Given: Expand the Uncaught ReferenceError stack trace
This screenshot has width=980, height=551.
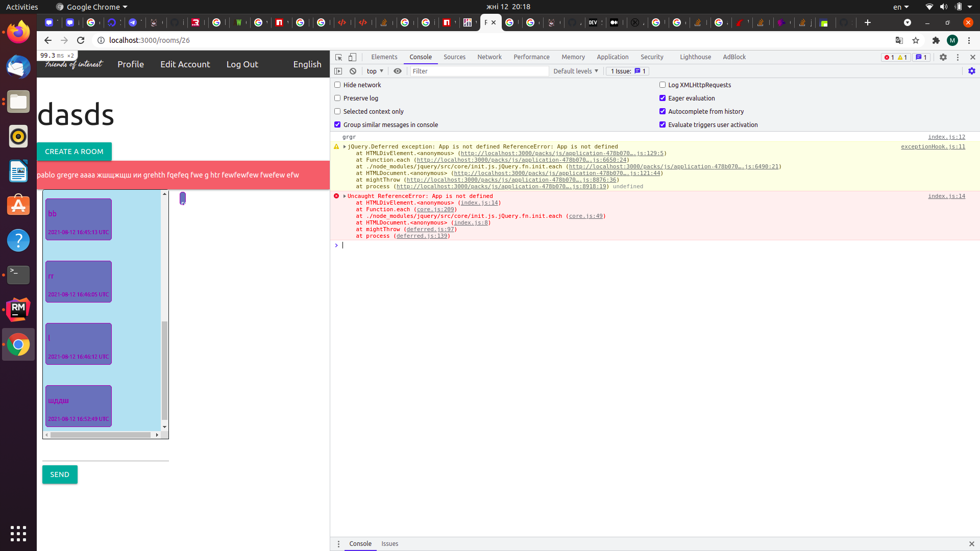Looking at the screenshot, I should tap(344, 196).
